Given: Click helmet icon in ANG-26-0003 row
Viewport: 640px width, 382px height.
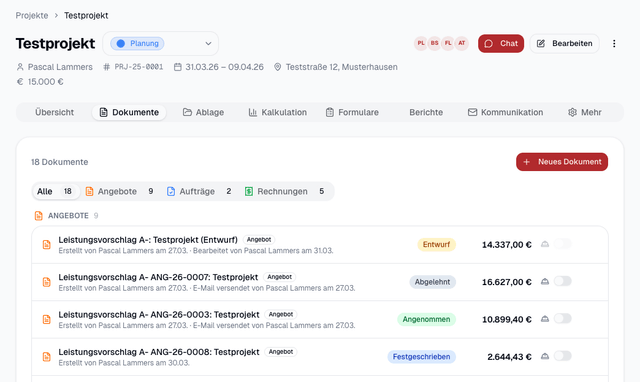Looking at the screenshot, I should (x=544, y=319).
